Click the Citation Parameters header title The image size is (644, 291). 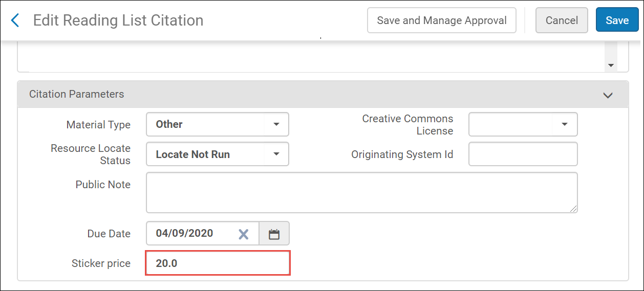pos(77,94)
